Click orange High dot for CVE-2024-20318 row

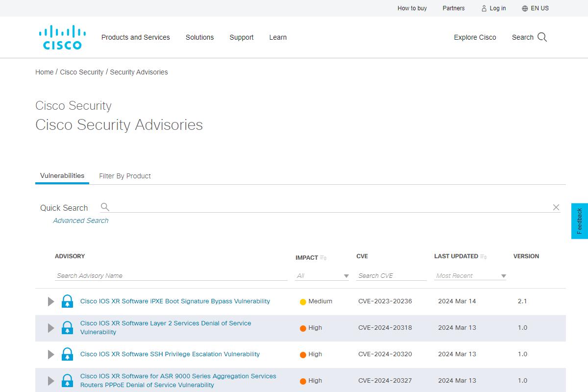coord(303,328)
